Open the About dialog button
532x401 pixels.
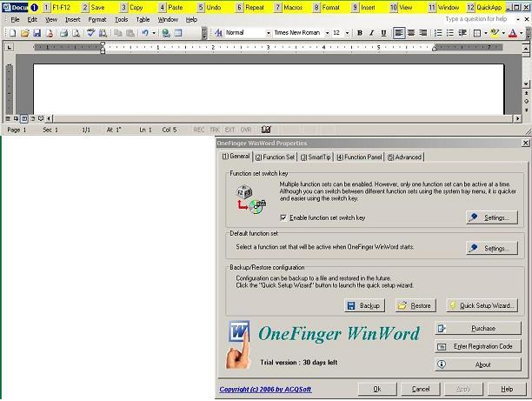tap(478, 364)
